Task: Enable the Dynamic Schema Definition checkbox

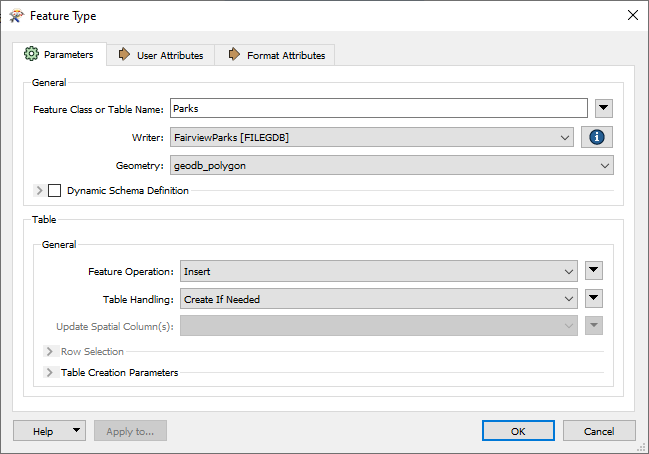Action: point(55,190)
